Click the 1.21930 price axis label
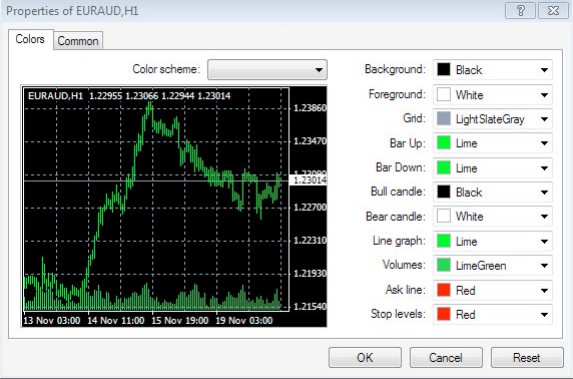The width and height of the screenshot is (573, 379). coord(310,273)
